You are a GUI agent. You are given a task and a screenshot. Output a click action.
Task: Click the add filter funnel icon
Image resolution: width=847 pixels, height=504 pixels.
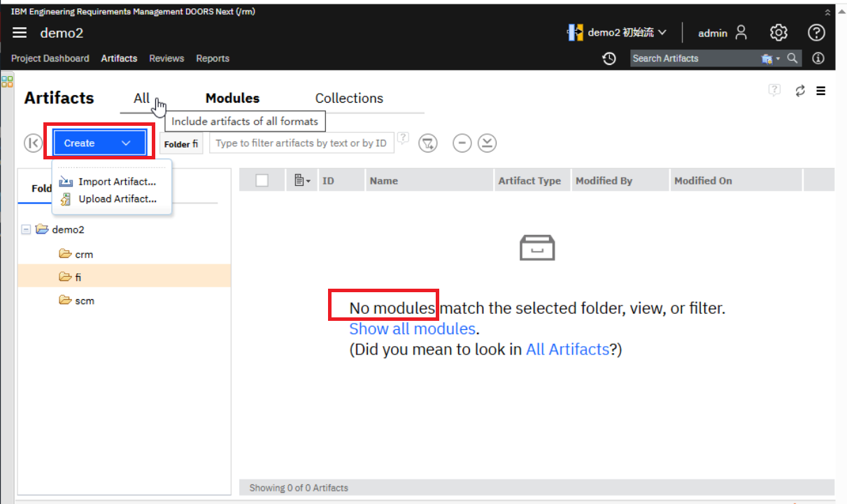click(428, 143)
